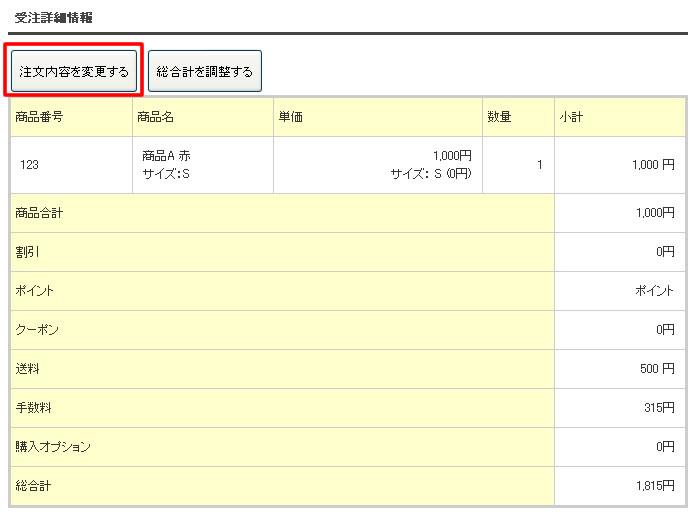Click the 送料 amount of 500 円
The height and width of the screenshot is (521, 695).
657,369
